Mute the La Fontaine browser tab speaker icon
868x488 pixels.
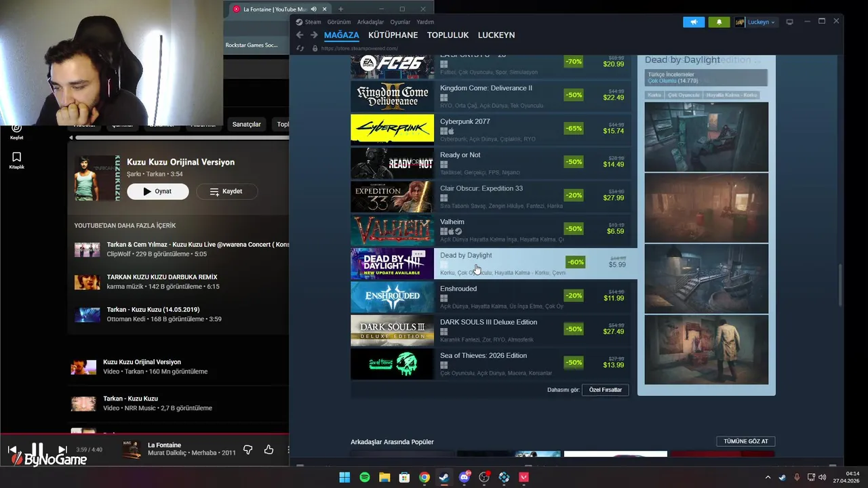pos(313,9)
